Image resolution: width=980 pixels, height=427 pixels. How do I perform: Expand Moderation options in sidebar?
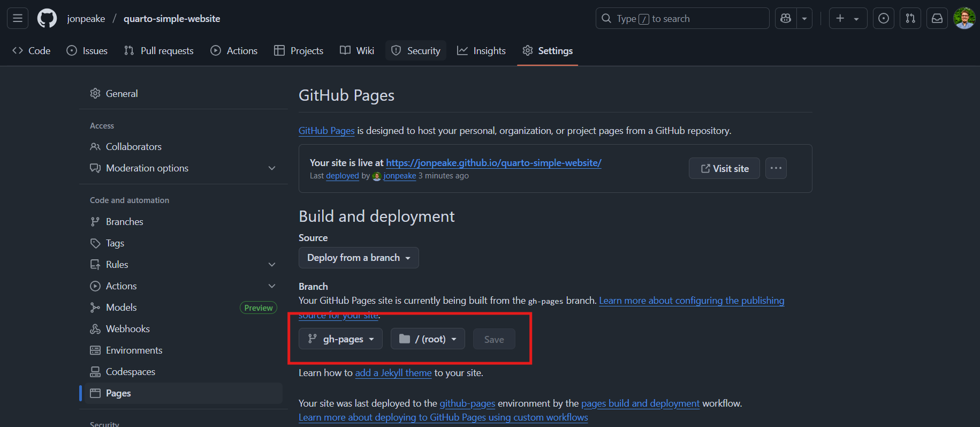(x=272, y=168)
